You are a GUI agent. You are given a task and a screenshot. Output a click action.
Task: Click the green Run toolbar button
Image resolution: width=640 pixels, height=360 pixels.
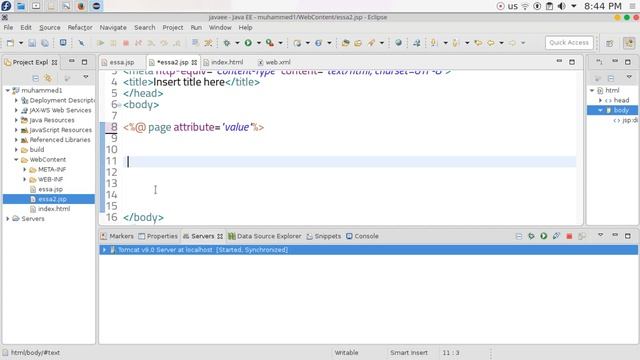248,42
